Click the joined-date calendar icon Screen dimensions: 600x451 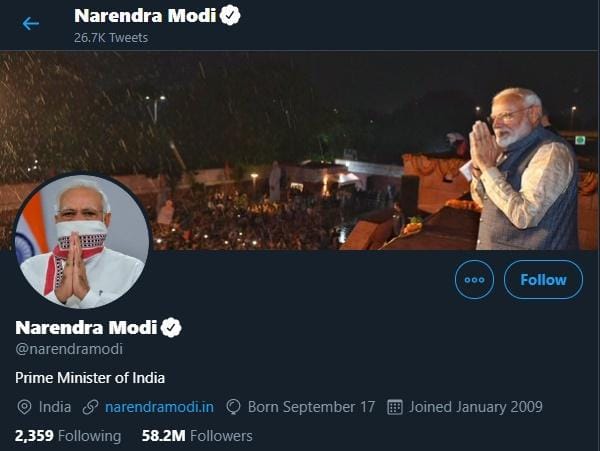click(394, 407)
